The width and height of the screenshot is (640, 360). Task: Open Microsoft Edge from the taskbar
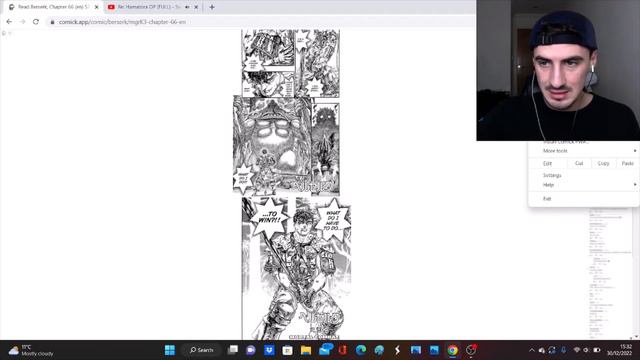(360, 350)
